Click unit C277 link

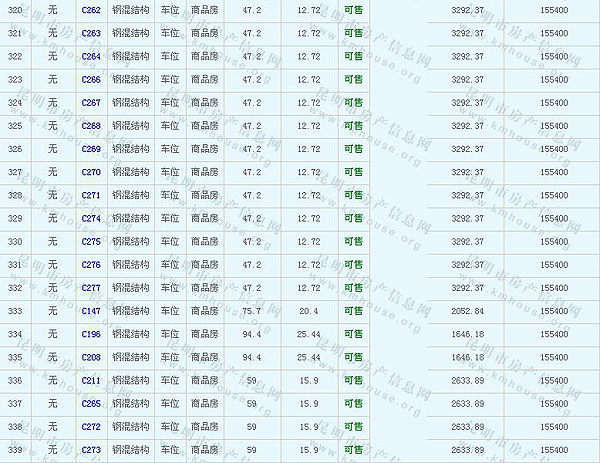click(91, 287)
